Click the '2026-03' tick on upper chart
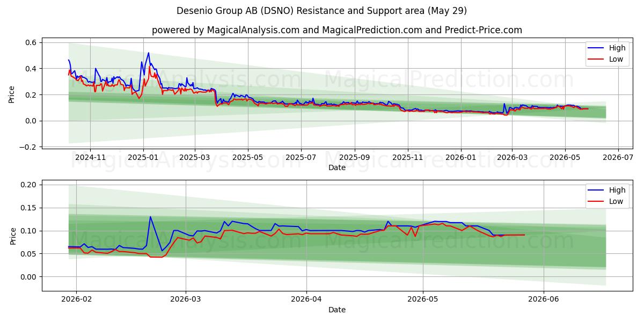The image size is (644, 322). [x=511, y=157]
